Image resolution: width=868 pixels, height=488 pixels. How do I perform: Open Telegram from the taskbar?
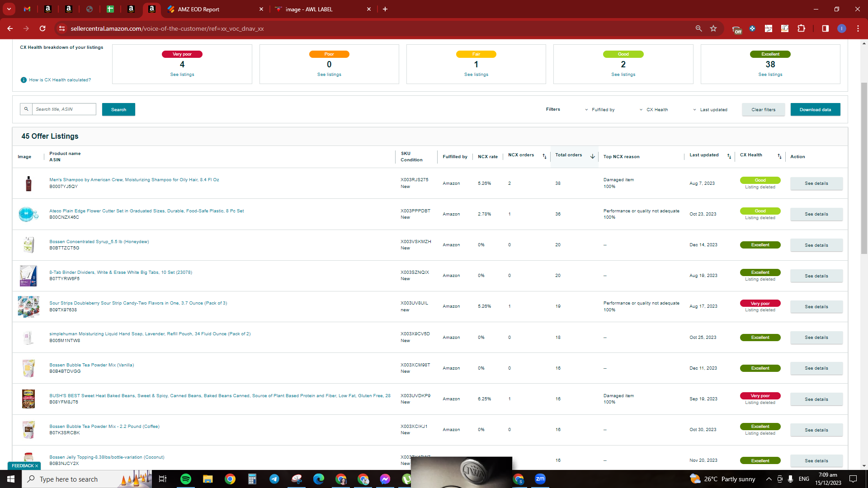pyautogui.click(x=274, y=479)
